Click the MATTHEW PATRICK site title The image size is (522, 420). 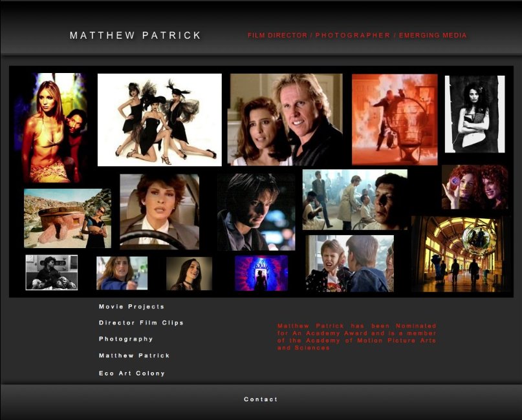[x=136, y=36]
